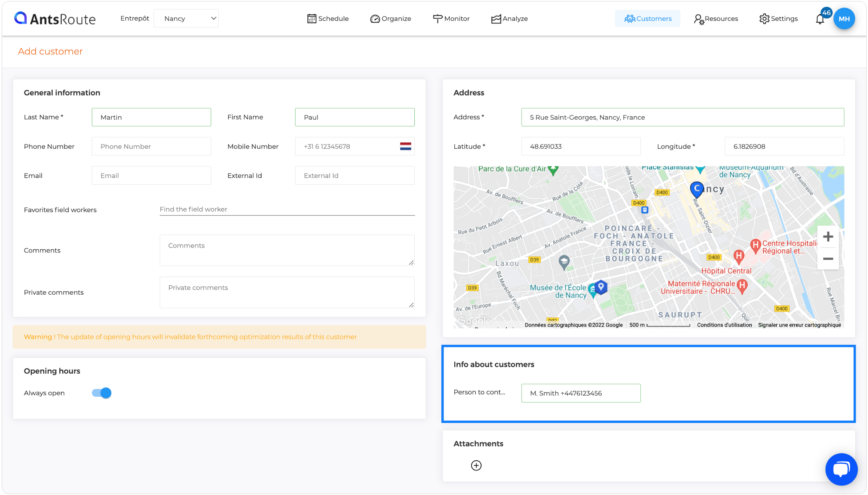Open the chat support bubble
The height and width of the screenshot is (495, 868).
pyautogui.click(x=841, y=469)
